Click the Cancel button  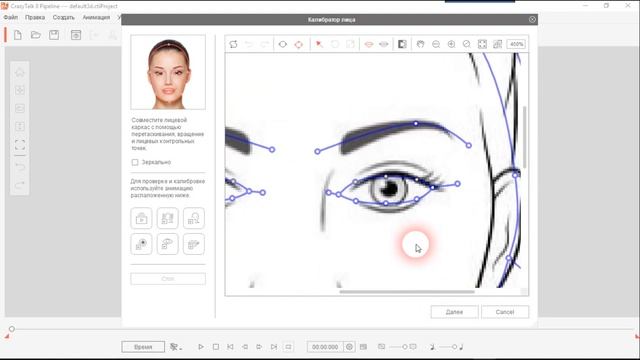pyautogui.click(x=505, y=312)
